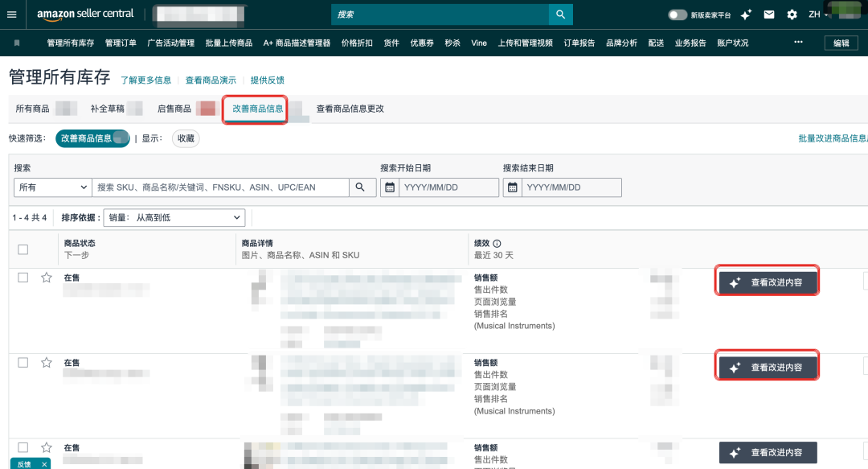Toggle the 新版卖家平台 switch
Viewport: 868px width, 469px height.
click(x=677, y=15)
